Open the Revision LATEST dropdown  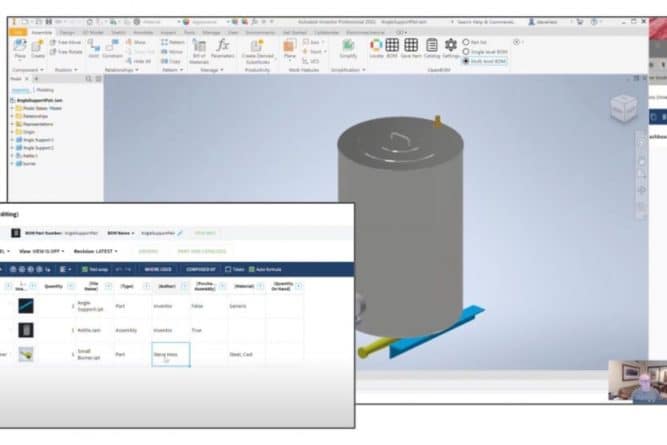pyautogui.click(x=96, y=250)
